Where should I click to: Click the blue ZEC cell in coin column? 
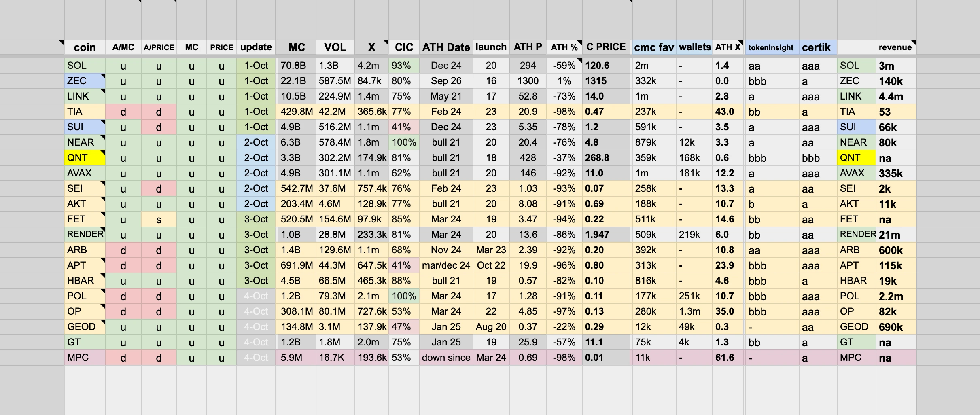85,81
